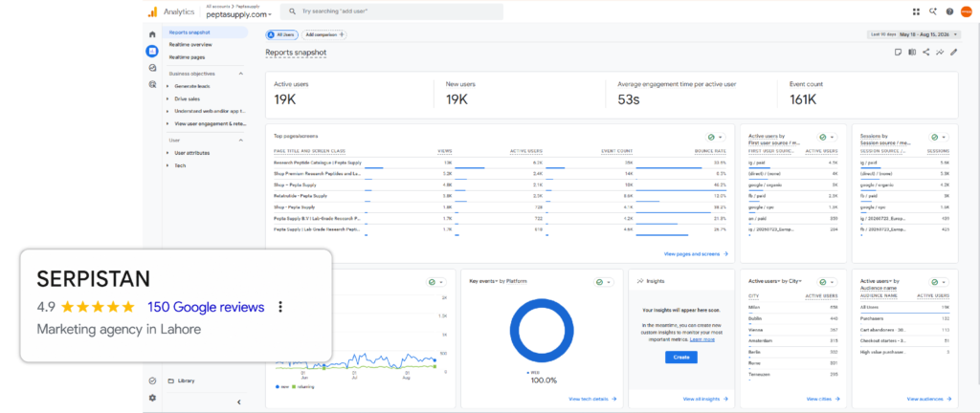980x413 pixels.
Task: Open the peptasupply.com property selector dropdown
Action: point(238,14)
